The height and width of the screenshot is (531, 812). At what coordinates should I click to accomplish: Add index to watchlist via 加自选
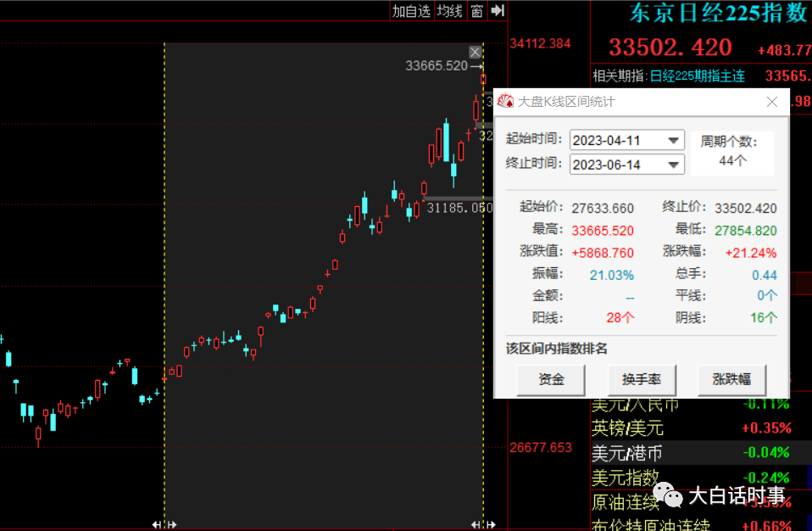tap(410, 11)
